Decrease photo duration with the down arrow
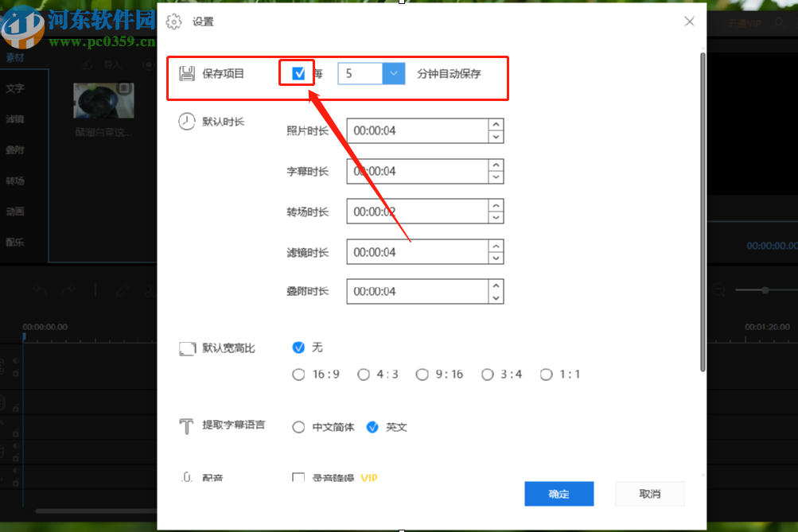The width and height of the screenshot is (798, 532). (x=496, y=137)
